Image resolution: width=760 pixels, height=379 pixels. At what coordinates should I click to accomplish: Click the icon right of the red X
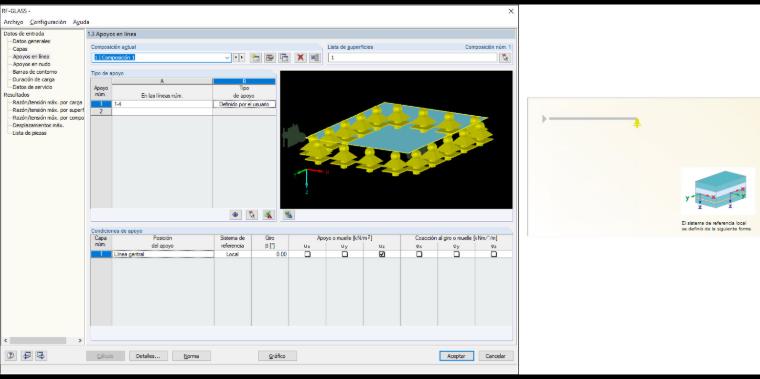pos(315,58)
